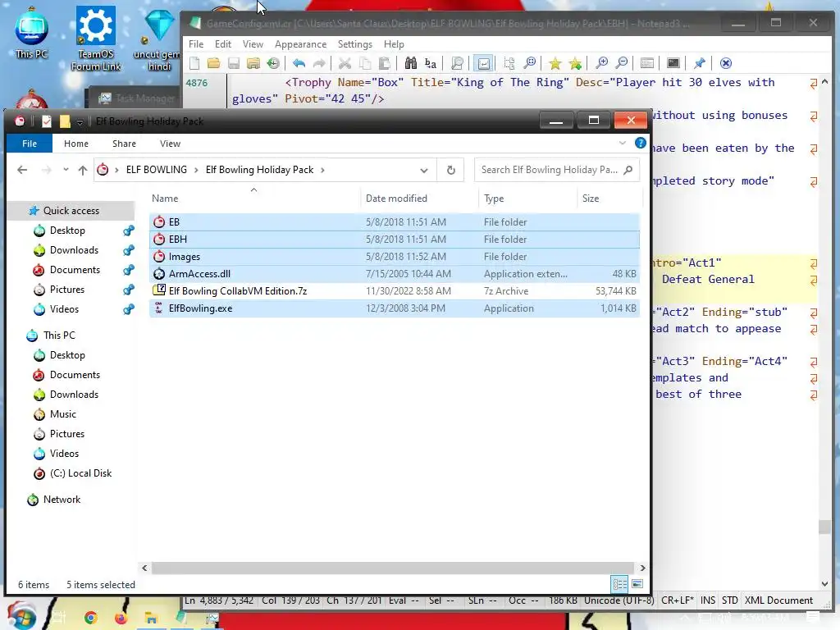Click the Zoom In magnifier in Notepad3
The height and width of the screenshot is (630, 840).
[x=601, y=63]
